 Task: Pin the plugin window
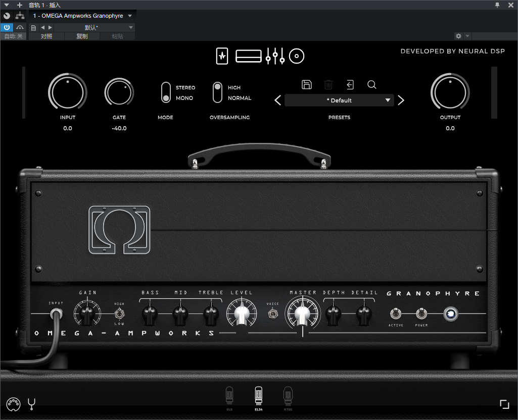tap(497, 5)
